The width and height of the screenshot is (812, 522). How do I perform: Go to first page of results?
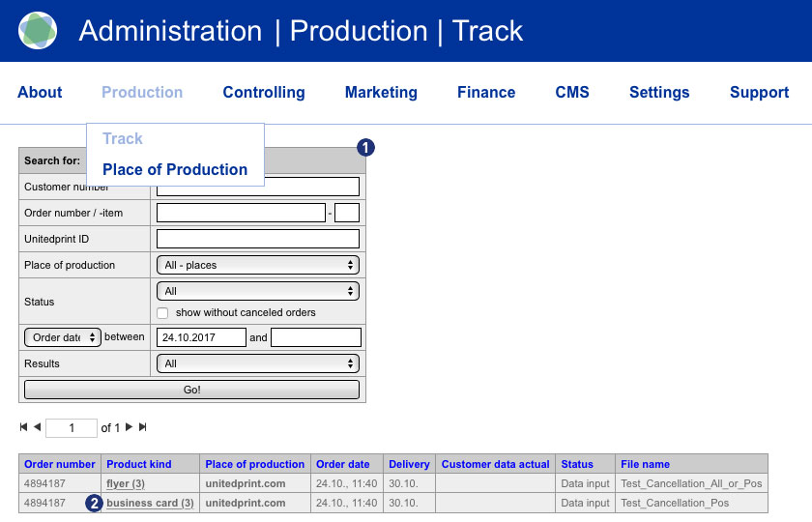pos(23,427)
